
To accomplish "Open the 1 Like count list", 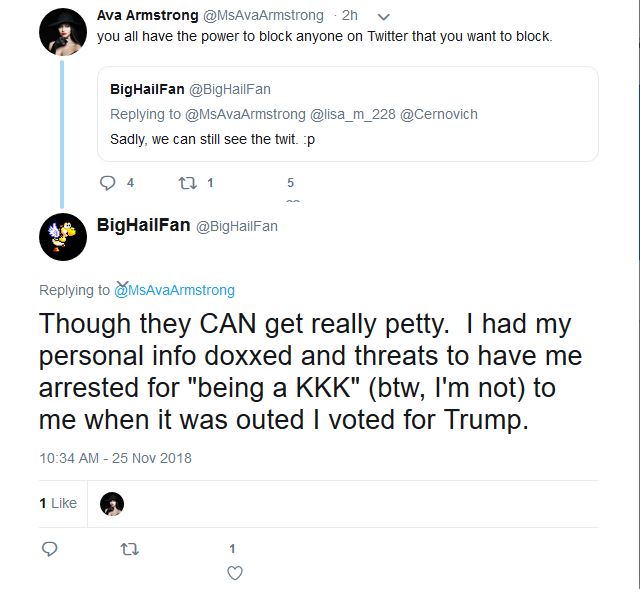I will pyautogui.click(x=58, y=503).
